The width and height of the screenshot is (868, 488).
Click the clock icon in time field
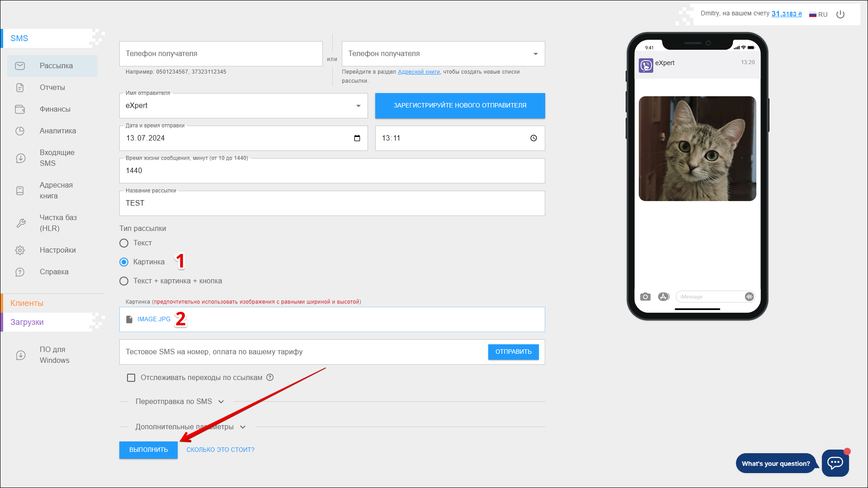533,138
